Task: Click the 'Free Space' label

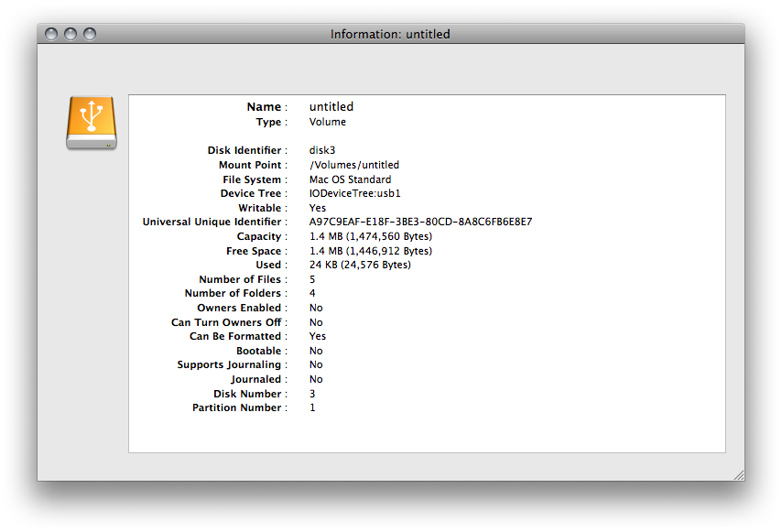Action: (x=254, y=251)
